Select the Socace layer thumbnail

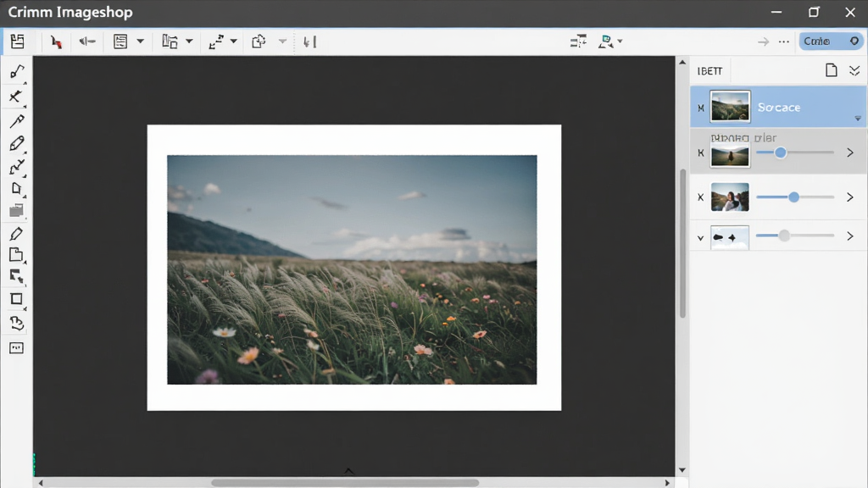730,106
